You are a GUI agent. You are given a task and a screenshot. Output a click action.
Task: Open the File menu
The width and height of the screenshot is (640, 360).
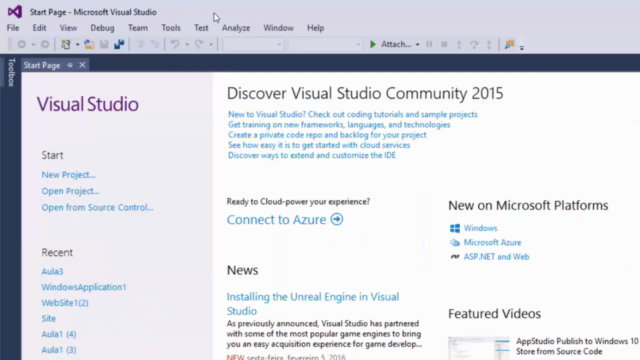tap(13, 28)
